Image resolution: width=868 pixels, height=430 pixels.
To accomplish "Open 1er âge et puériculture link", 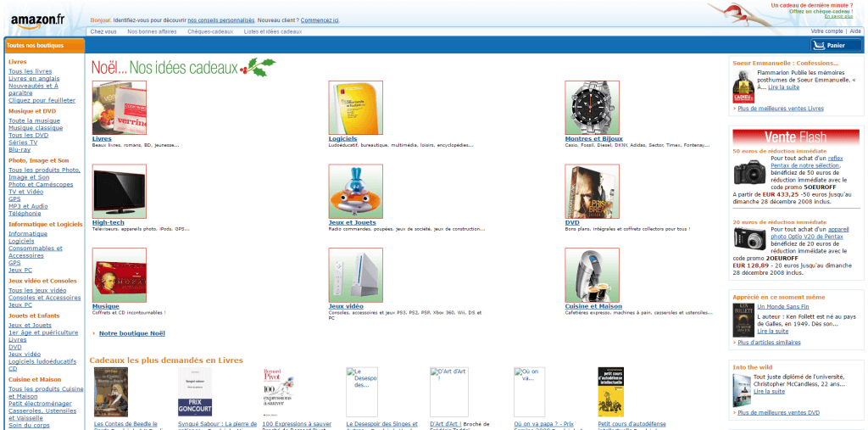I will coord(43,332).
